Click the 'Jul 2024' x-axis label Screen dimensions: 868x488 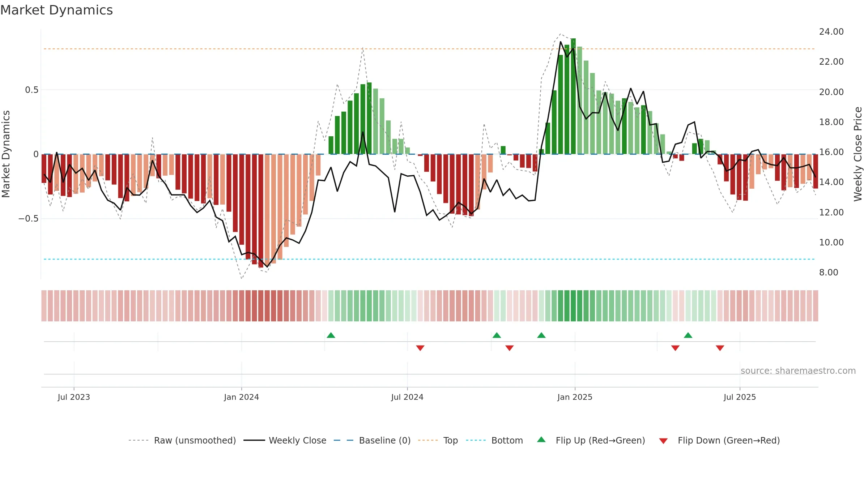407,397
